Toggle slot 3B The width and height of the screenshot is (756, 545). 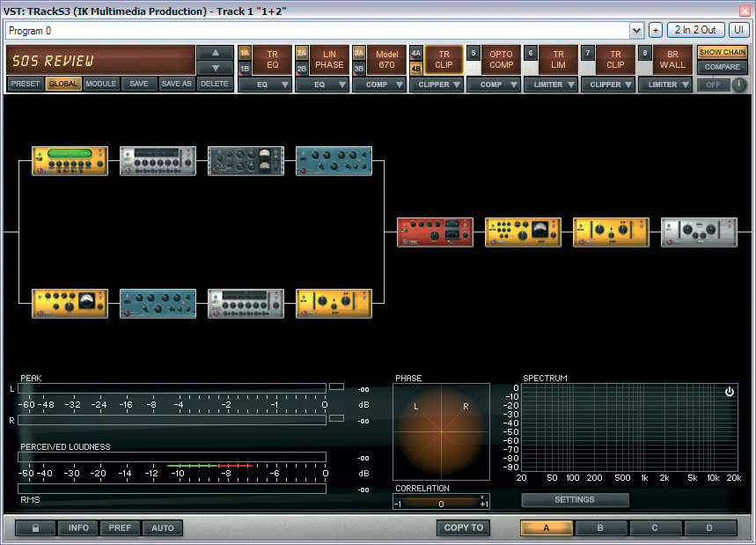[359, 69]
